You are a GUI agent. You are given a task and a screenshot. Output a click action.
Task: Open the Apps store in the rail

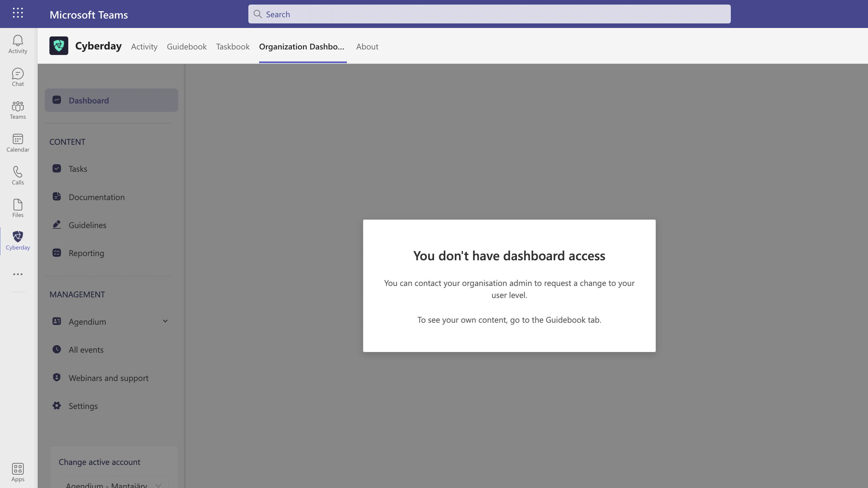pos(18,472)
